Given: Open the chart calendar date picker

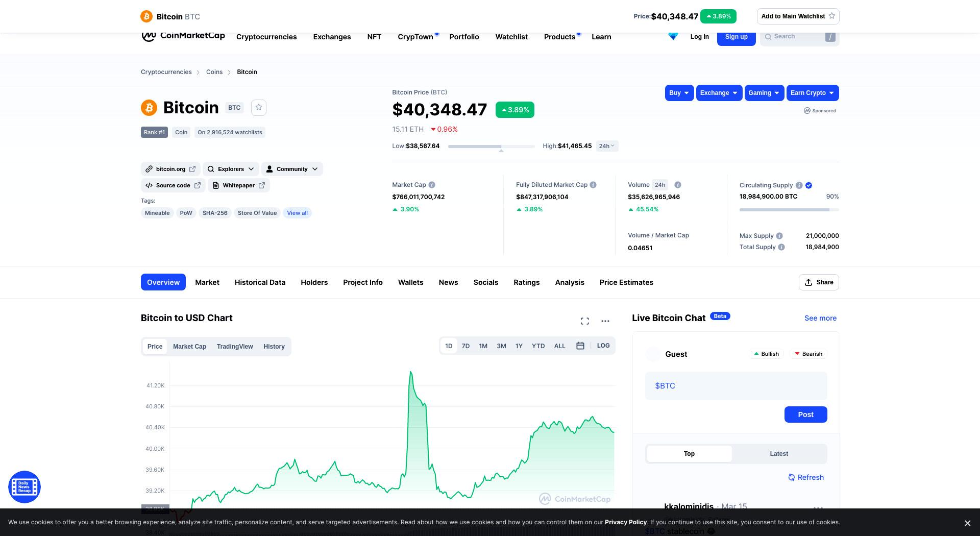Looking at the screenshot, I should [580, 346].
